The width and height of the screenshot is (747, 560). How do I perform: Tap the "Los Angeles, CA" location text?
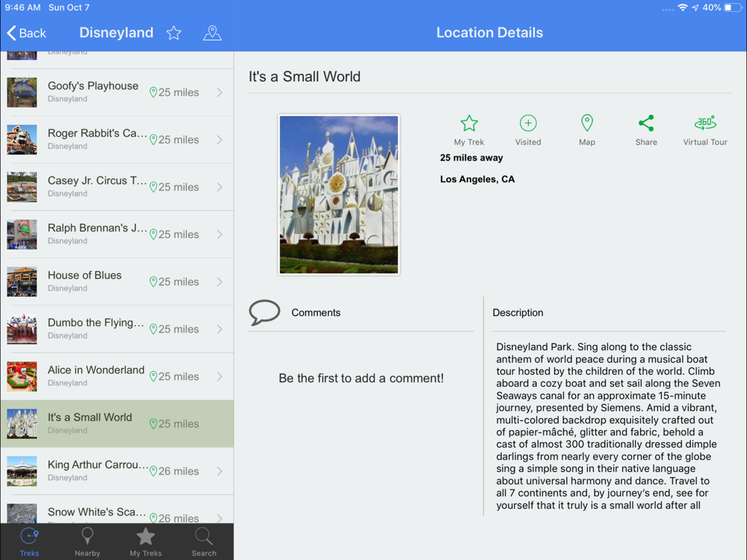click(477, 179)
